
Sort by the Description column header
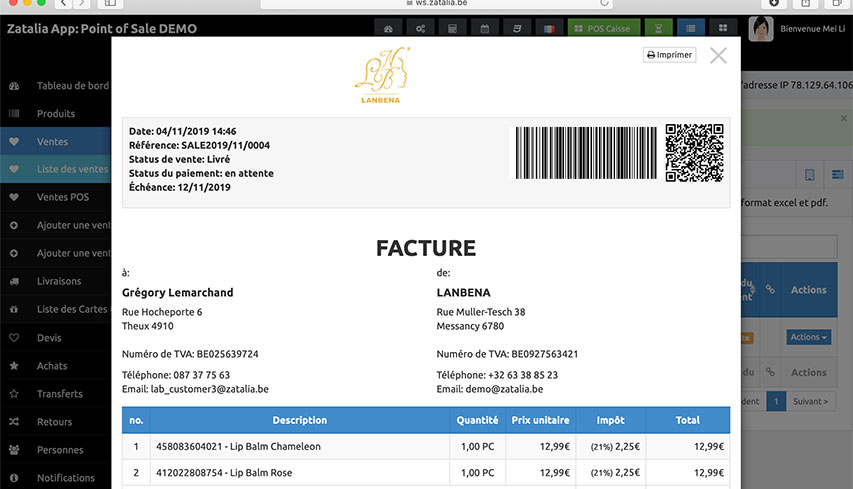[300, 420]
